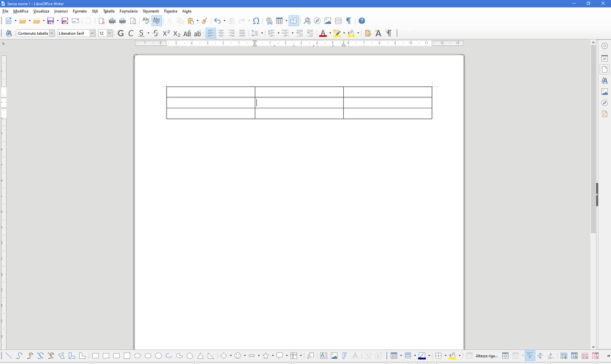Insert an image from toolbar

coord(328,21)
